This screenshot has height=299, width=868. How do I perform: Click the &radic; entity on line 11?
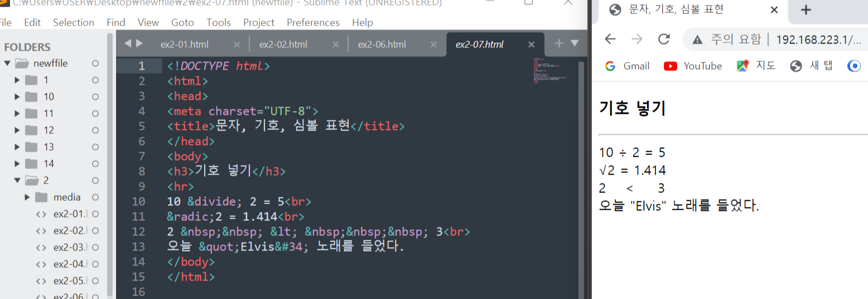pyautogui.click(x=191, y=216)
